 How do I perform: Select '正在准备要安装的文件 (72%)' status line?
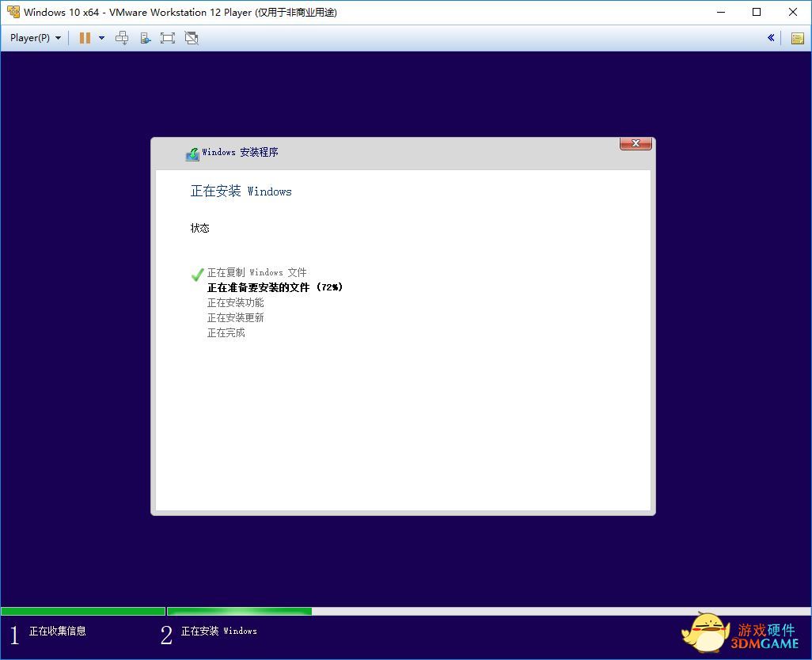coord(275,287)
